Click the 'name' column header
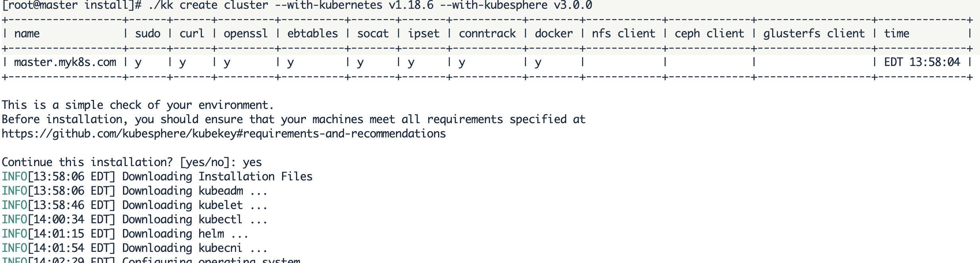980x263 pixels. point(27,34)
